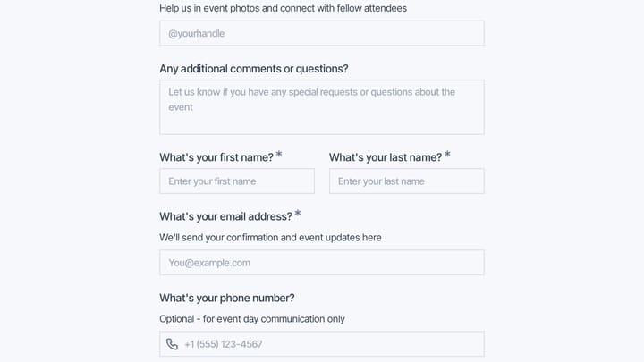Click the required asterisk beside last name label
This screenshot has height=362, width=644.
click(x=447, y=155)
